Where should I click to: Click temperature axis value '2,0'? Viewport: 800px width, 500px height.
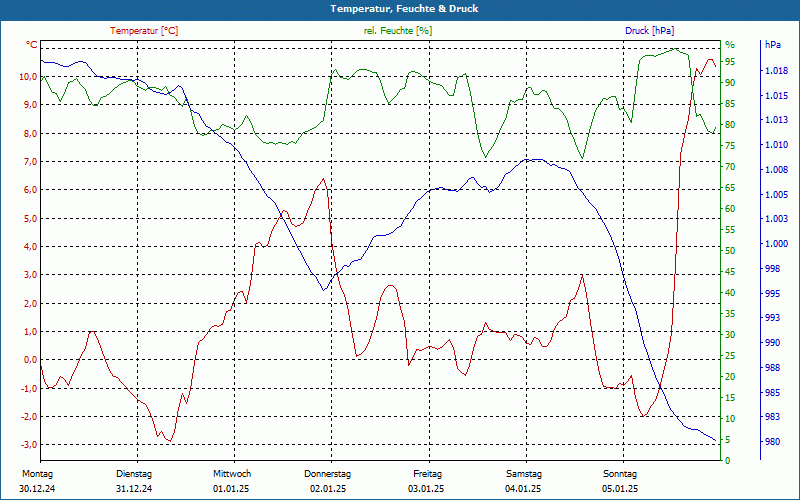30,303
